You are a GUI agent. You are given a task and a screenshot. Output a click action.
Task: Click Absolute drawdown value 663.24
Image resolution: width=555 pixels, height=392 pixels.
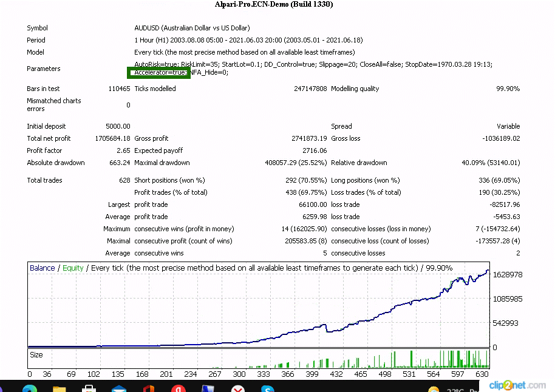coord(120,163)
